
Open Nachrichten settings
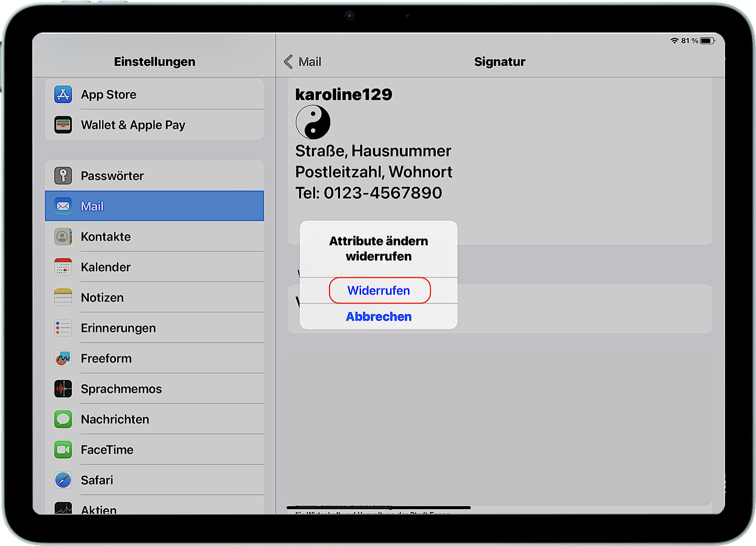tap(154, 419)
